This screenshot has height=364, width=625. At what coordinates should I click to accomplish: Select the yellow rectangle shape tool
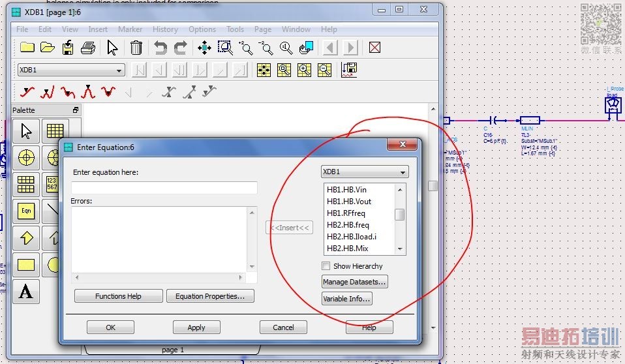[x=26, y=265]
